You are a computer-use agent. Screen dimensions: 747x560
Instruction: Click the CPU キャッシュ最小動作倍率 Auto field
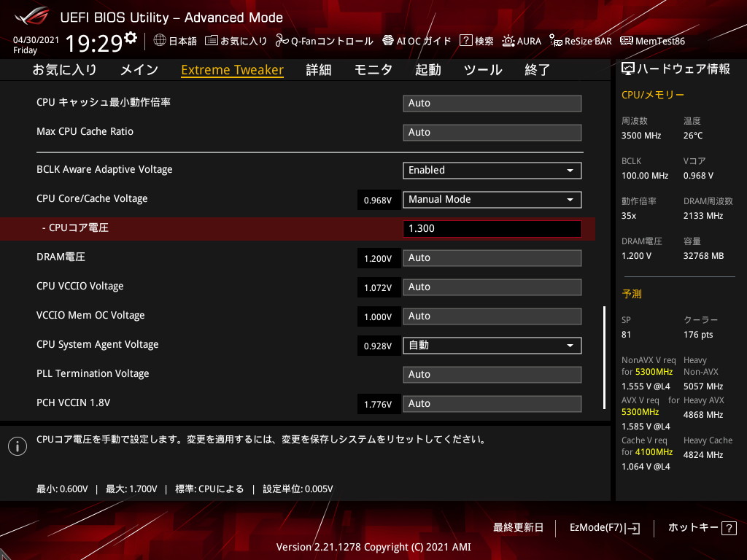(x=492, y=104)
